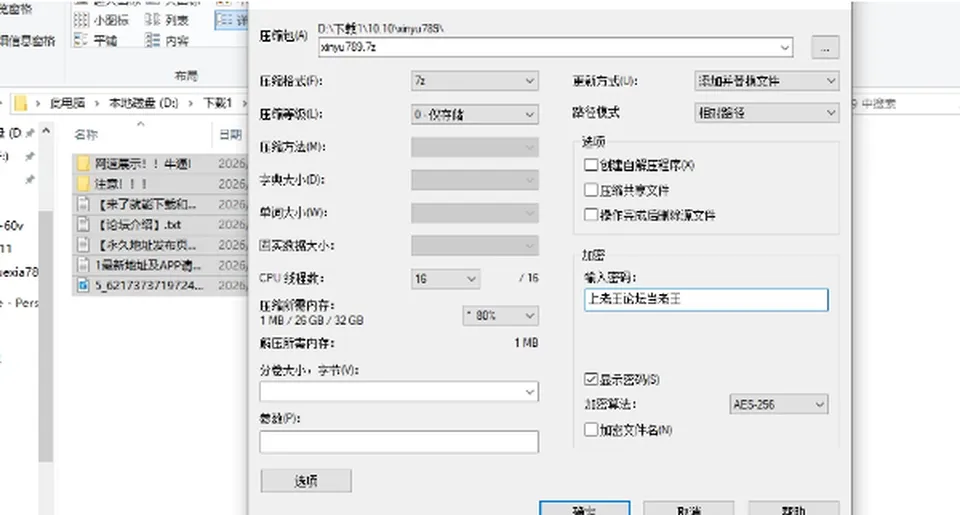Expand chevron after 此电脑 in address bar
960x515 pixels.
[97, 103]
